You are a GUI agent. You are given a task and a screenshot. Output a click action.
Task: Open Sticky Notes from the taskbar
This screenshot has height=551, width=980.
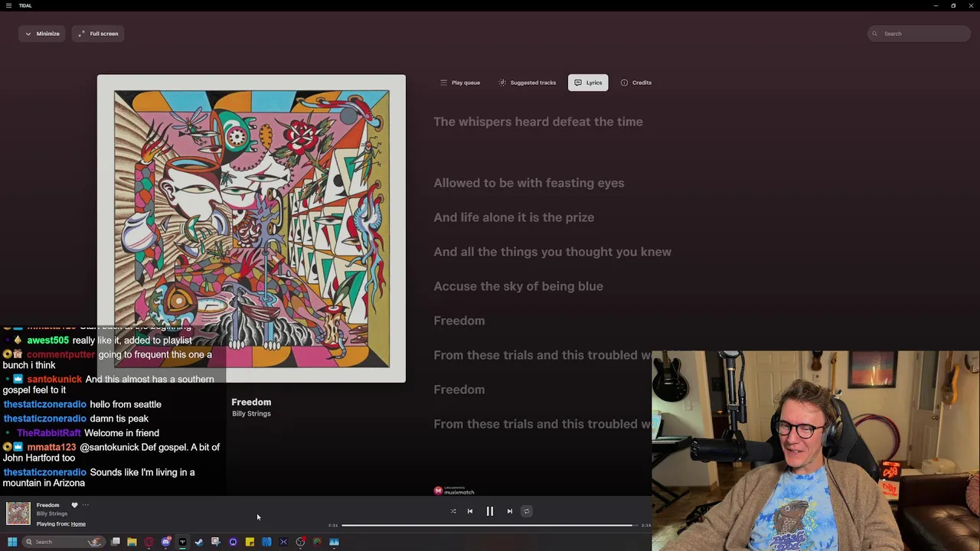coord(250,542)
